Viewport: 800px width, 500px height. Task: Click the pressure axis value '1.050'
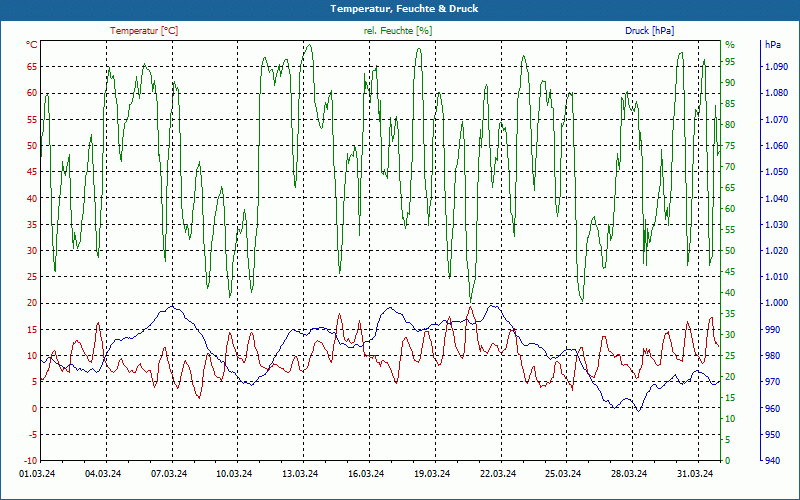click(x=776, y=172)
